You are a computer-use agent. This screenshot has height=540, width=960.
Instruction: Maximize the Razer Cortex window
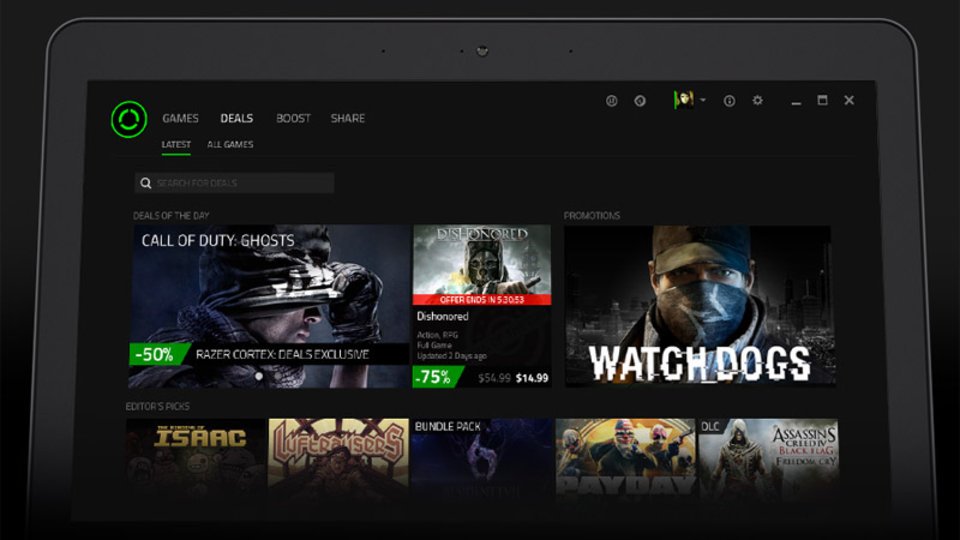point(822,100)
